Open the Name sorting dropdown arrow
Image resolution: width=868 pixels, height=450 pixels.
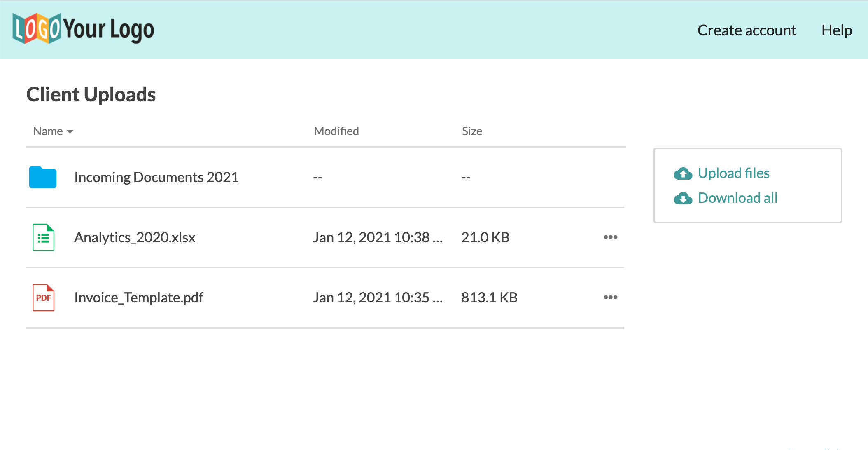[70, 132]
